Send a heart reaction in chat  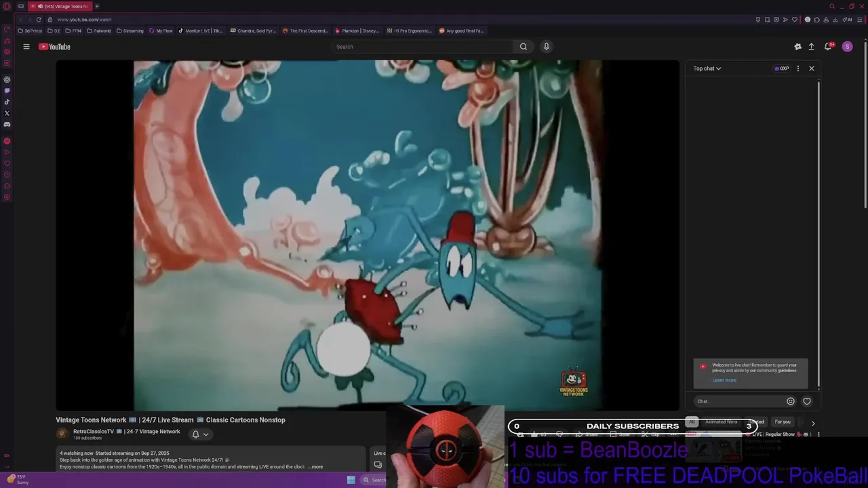pos(807,401)
